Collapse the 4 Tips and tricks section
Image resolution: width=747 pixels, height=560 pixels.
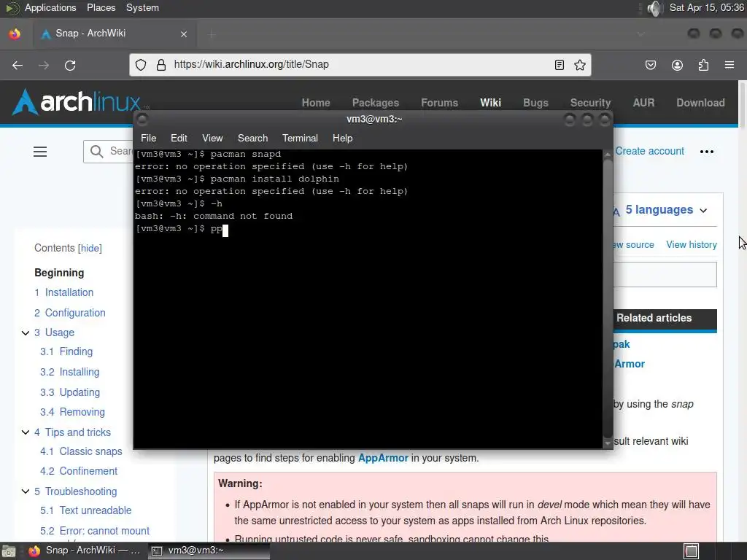26,432
